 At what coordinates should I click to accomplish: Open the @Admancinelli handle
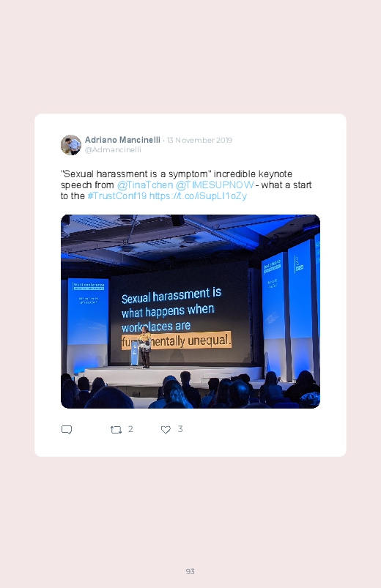point(113,149)
